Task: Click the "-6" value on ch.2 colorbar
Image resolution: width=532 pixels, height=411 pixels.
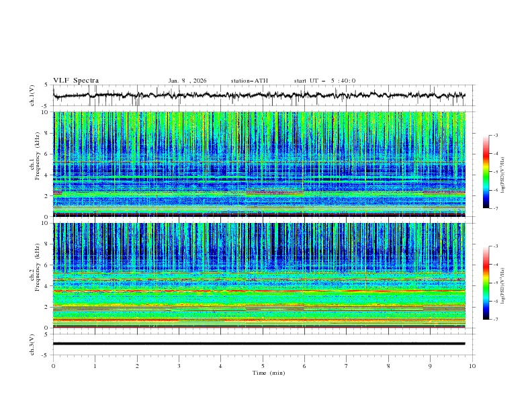Action: click(x=496, y=301)
